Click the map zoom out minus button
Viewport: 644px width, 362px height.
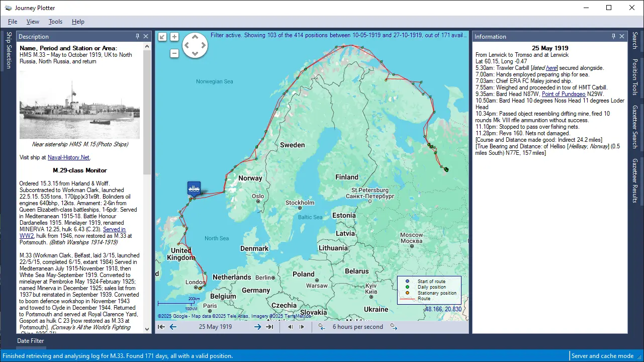(174, 53)
